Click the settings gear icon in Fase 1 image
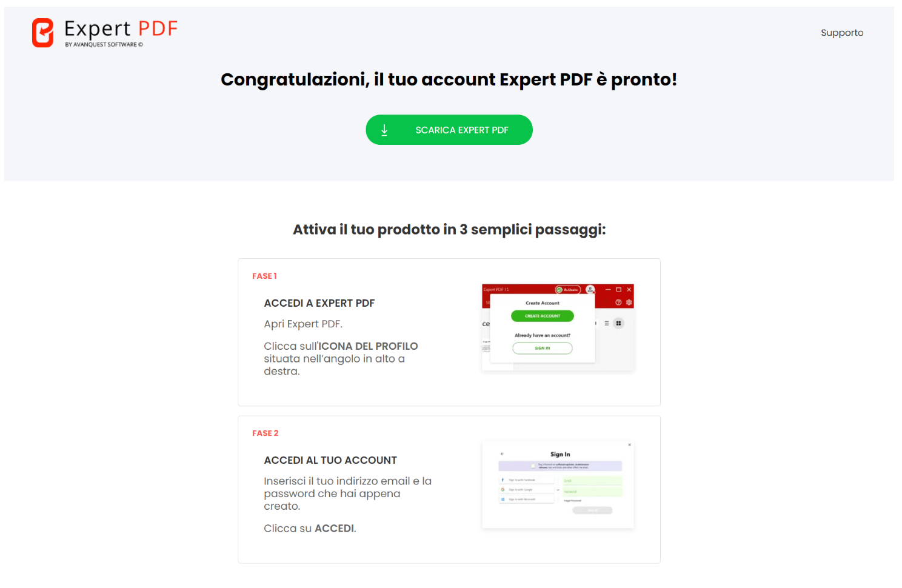 (629, 302)
